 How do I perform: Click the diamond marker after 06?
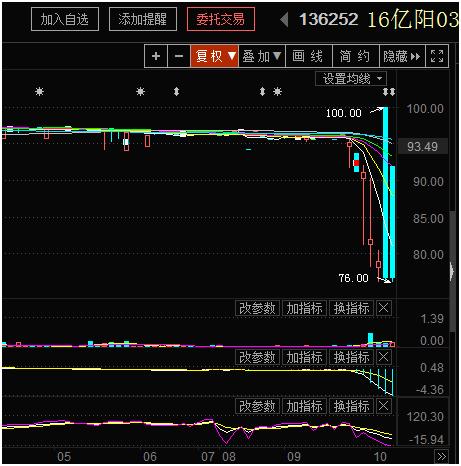[176, 91]
